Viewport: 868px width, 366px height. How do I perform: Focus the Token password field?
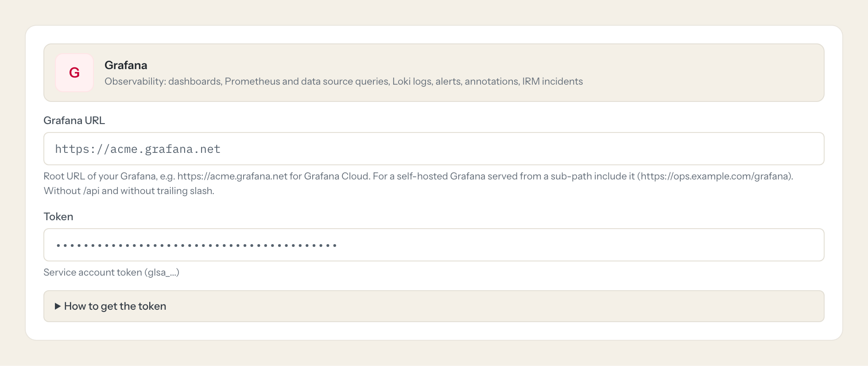(434, 245)
